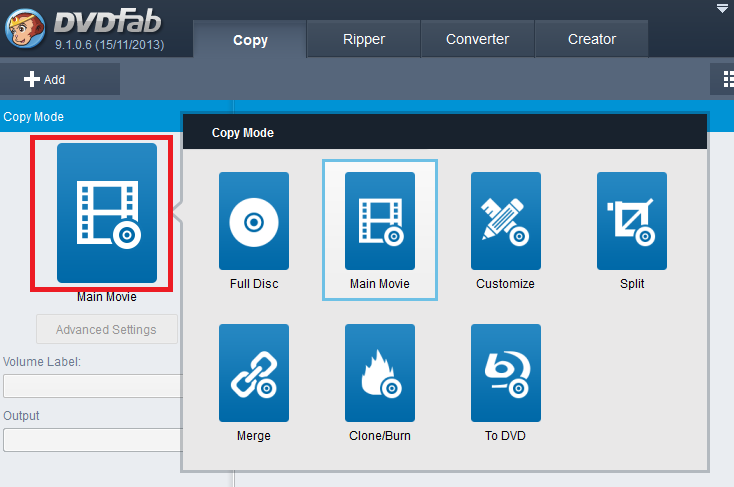Open Advanced Settings
This screenshot has width=734, height=487.
click(106, 329)
